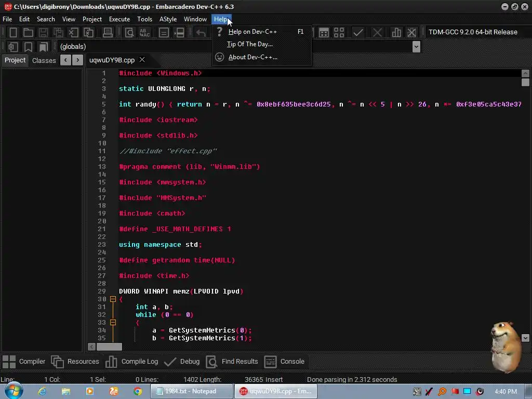This screenshot has height=399, width=532.
Task: Click the right arrow beside Classes tab
Action: coord(78,60)
